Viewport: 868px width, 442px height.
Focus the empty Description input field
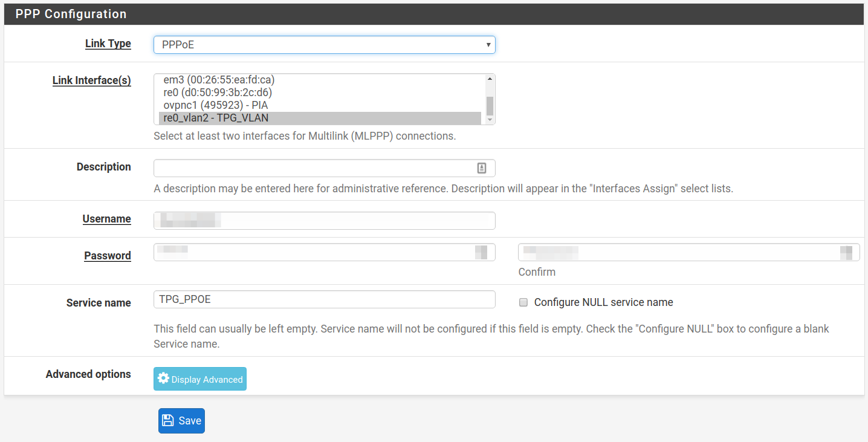tap(314, 167)
